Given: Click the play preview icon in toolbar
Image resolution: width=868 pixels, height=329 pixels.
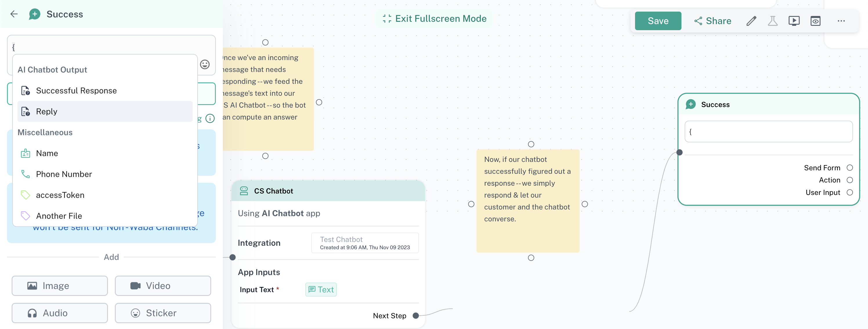Looking at the screenshot, I should coord(794,21).
